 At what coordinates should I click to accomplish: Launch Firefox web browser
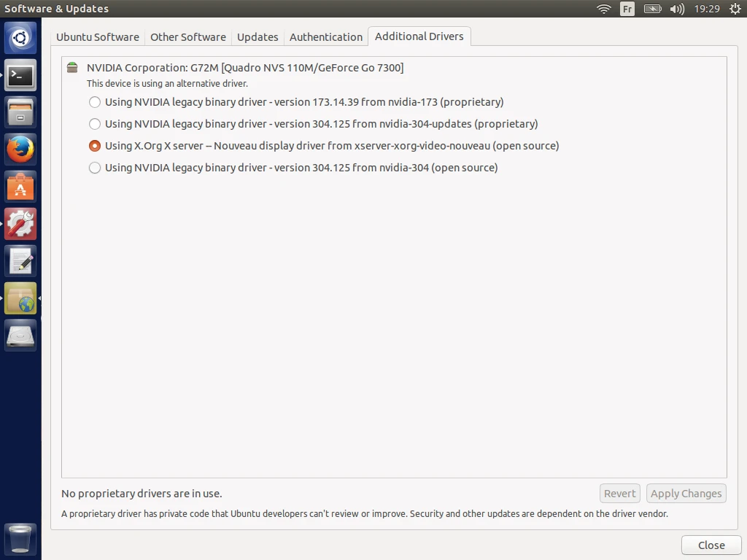pyautogui.click(x=20, y=149)
